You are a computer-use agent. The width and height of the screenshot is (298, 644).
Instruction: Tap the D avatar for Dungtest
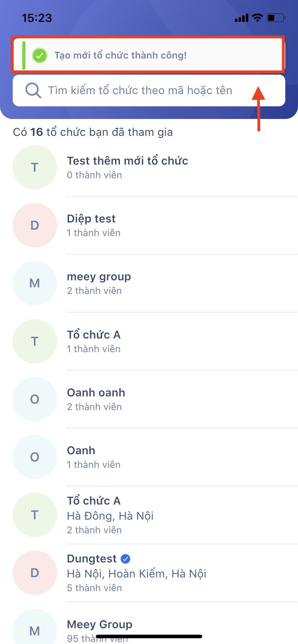pos(35,573)
